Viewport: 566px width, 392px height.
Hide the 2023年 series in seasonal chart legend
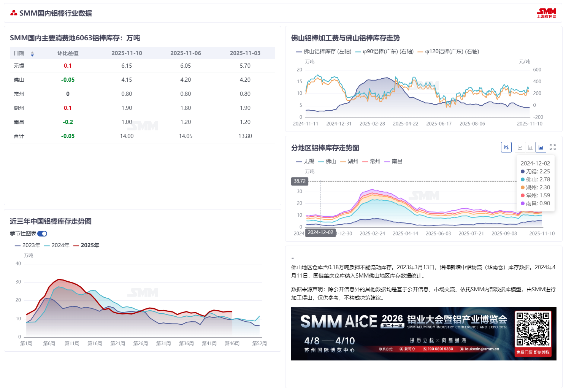(28, 245)
